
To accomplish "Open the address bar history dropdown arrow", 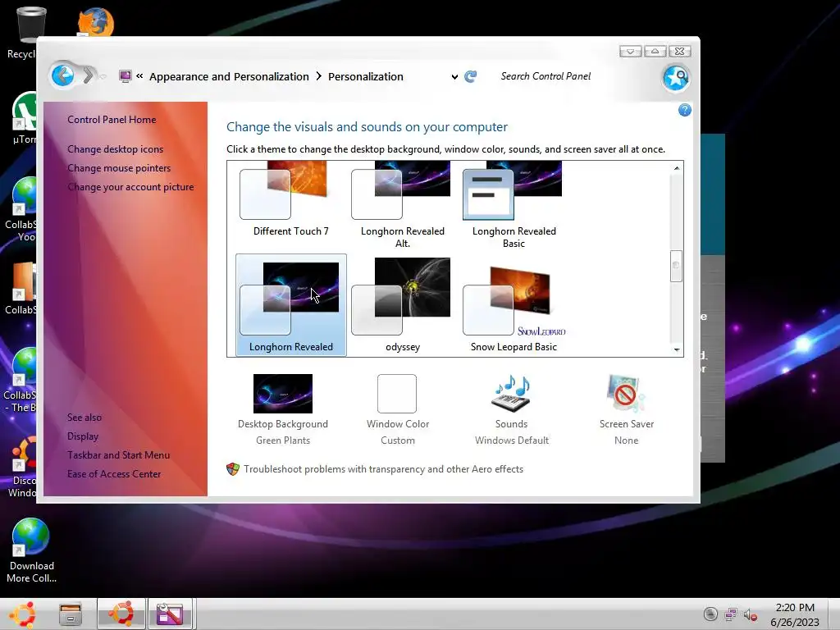I will [454, 76].
